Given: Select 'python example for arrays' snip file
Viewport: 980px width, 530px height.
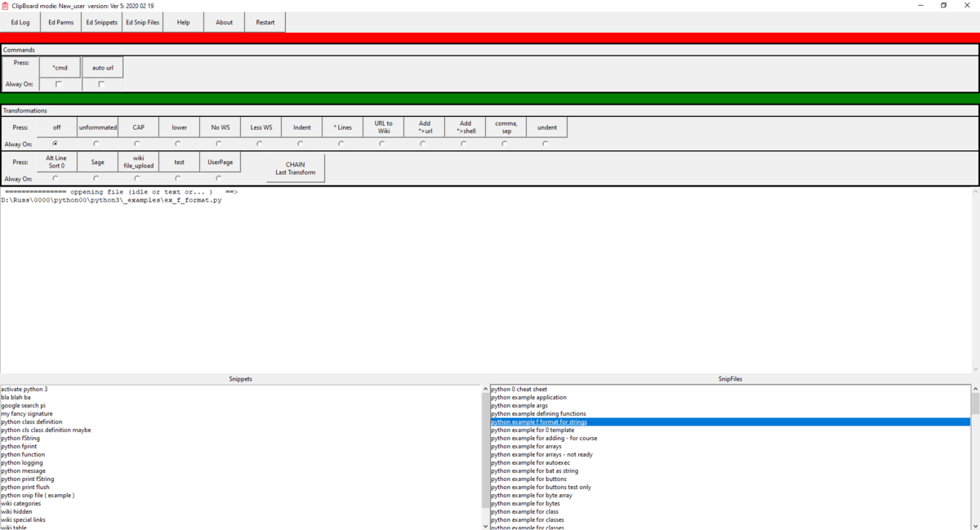Looking at the screenshot, I should click(x=526, y=447).
